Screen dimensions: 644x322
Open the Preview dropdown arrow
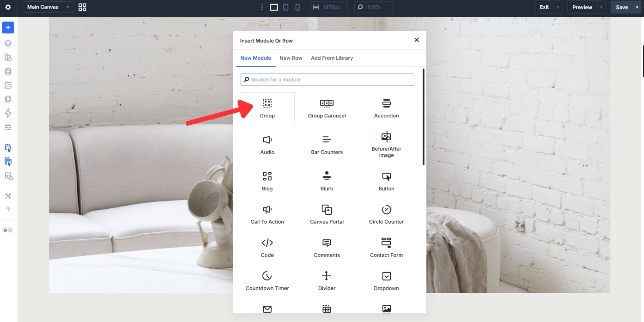point(601,7)
